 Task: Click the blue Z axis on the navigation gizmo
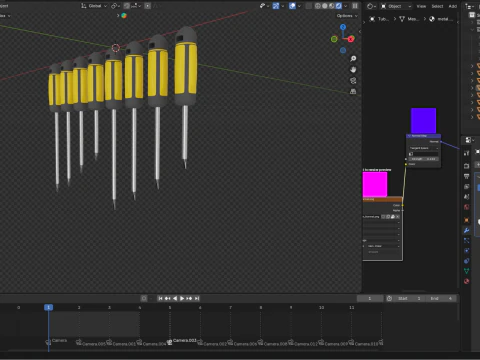pos(343,27)
